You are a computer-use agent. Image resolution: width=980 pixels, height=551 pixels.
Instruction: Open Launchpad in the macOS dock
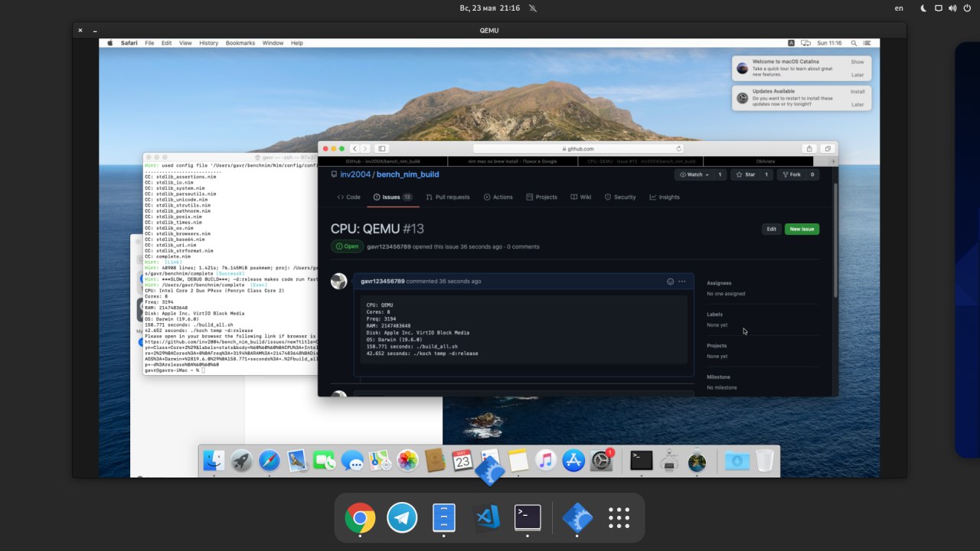241,461
